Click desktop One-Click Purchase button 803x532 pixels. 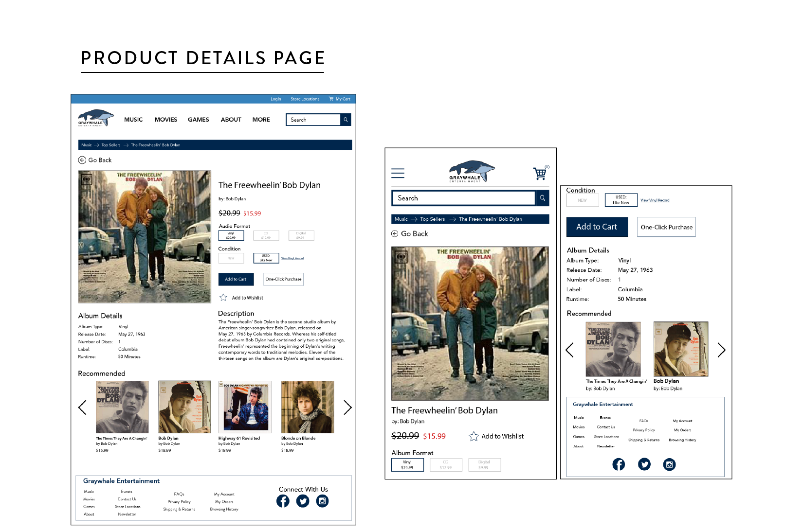point(284,279)
